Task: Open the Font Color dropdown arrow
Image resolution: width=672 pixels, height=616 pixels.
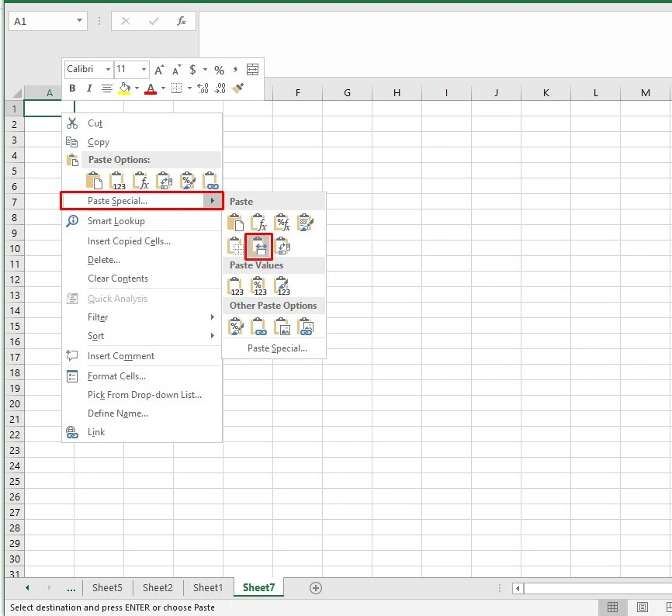Action: (x=162, y=88)
